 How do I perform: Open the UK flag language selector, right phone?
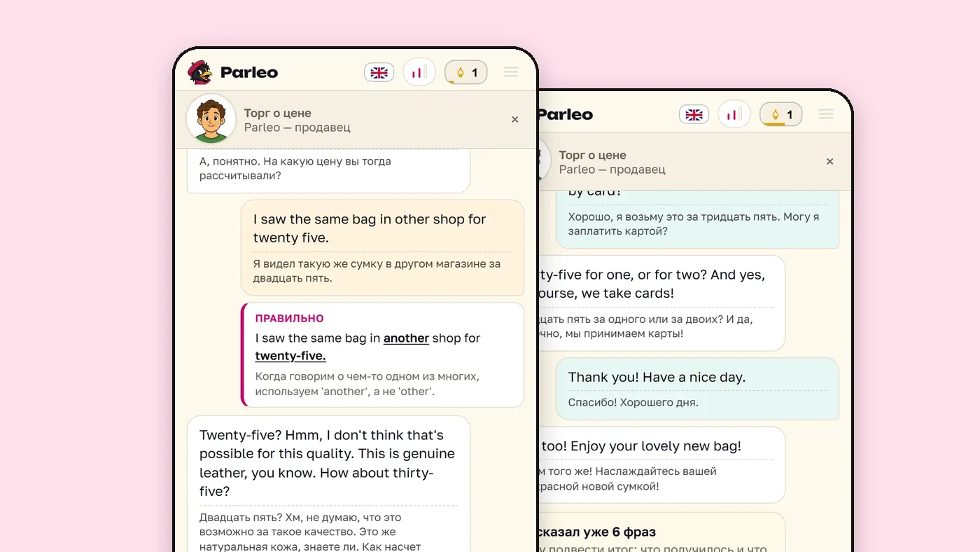[x=694, y=114]
